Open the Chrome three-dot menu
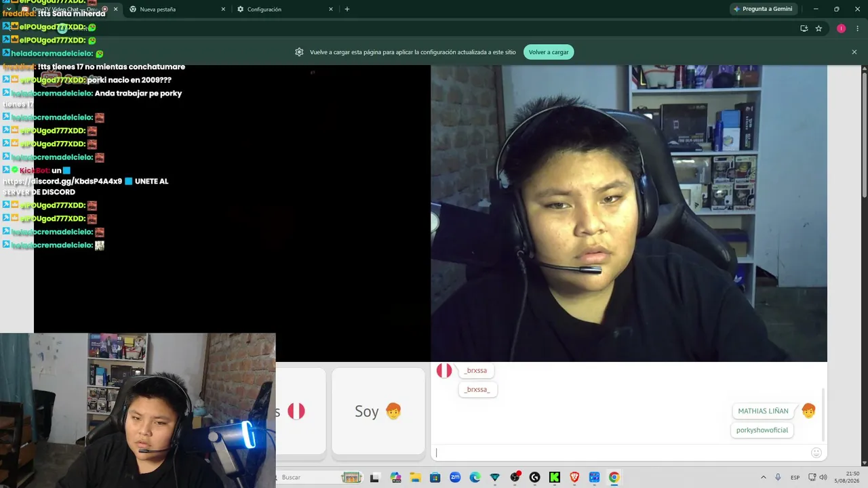This screenshot has width=868, height=488. pyautogui.click(x=857, y=28)
